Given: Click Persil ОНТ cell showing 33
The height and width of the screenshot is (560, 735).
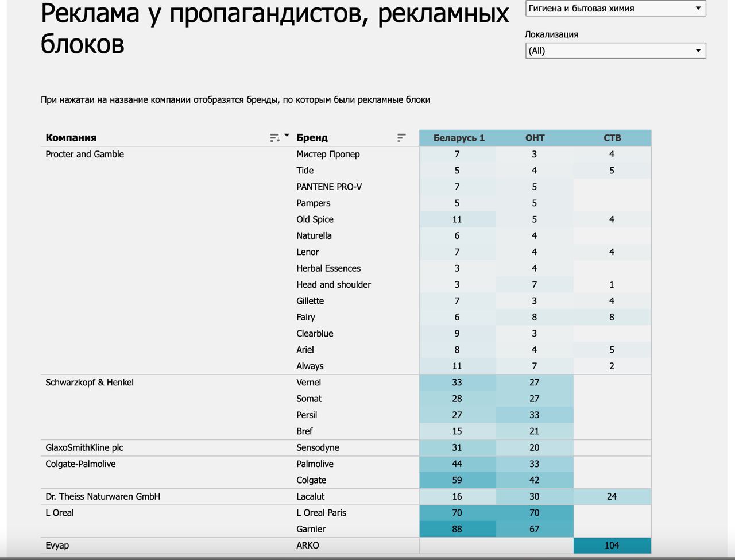Looking at the screenshot, I should click(535, 415).
